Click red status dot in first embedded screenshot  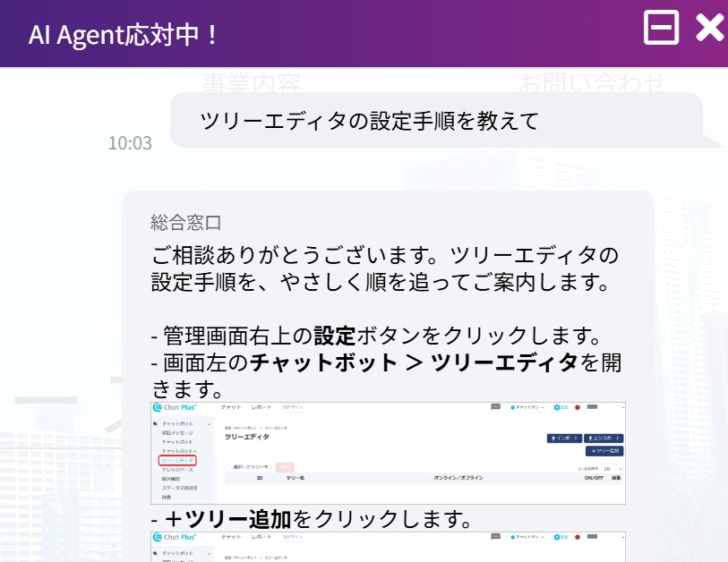(578, 407)
